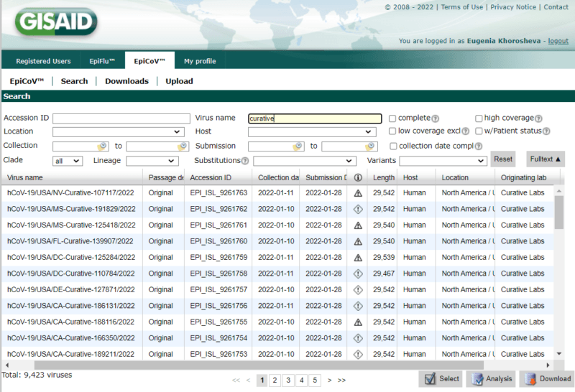
Task: Click warning icon in the NV-Curative-107117 row
Action: click(x=358, y=193)
